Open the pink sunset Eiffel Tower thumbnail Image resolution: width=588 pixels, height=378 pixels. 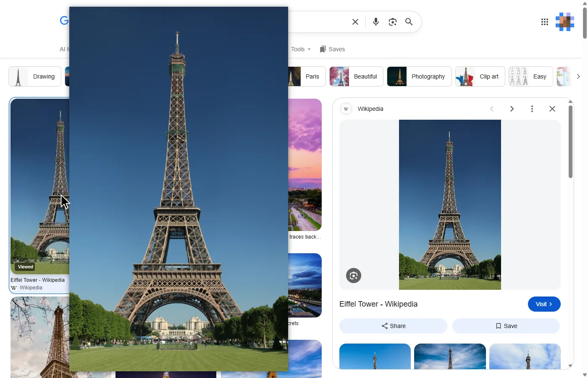click(305, 165)
